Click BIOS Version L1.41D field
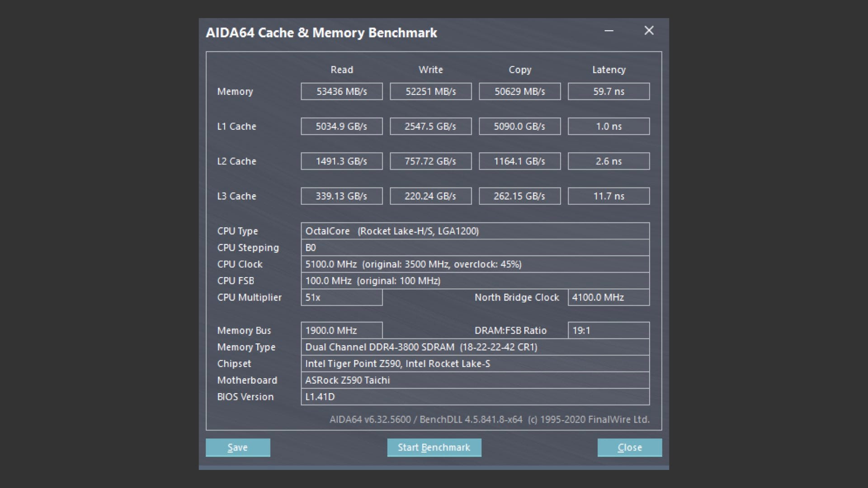Image resolution: width=868 pixels, height=488 pixels. click(475, 397)
